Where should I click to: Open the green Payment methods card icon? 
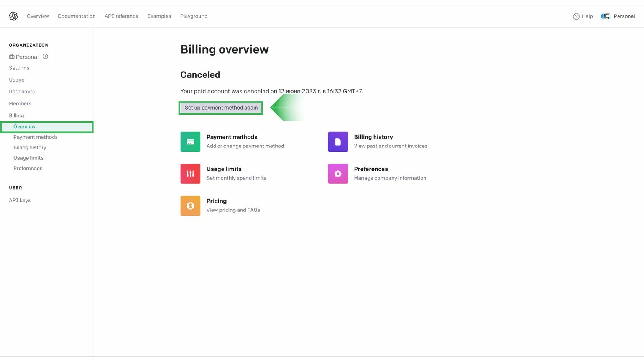click(190, 142)
